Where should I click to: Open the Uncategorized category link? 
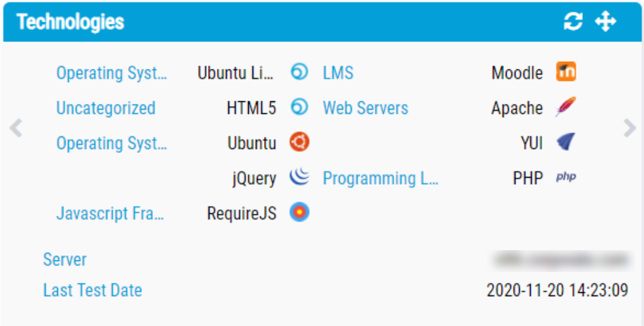[106, 108]
